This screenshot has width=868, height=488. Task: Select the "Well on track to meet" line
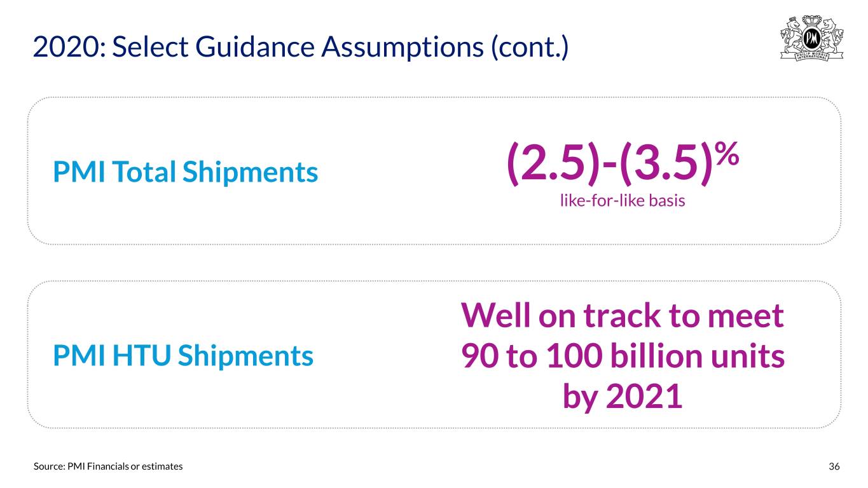[x=622, y=315]
